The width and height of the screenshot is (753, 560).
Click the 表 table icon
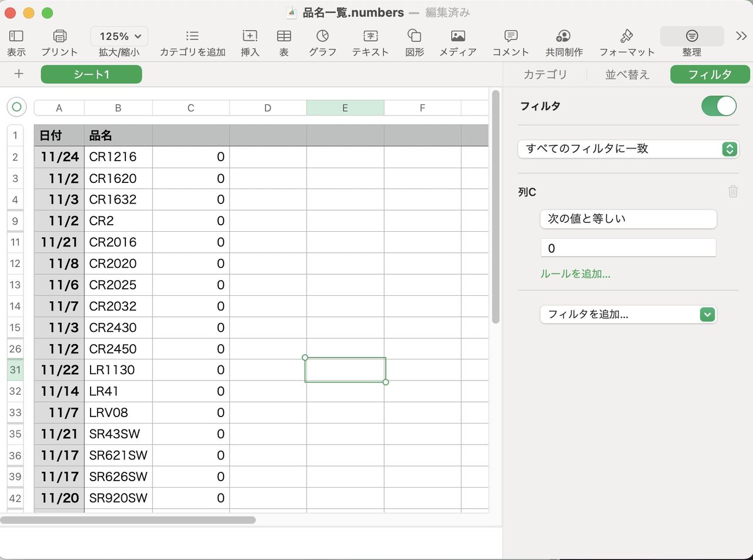point(284,36)
